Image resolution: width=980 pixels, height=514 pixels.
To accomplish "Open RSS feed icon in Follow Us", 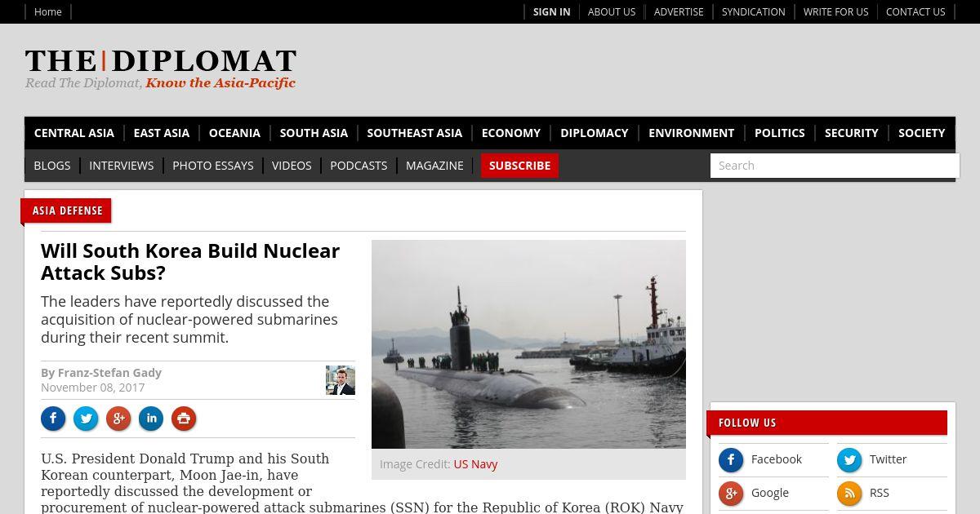I will click(x=849, y=494).
